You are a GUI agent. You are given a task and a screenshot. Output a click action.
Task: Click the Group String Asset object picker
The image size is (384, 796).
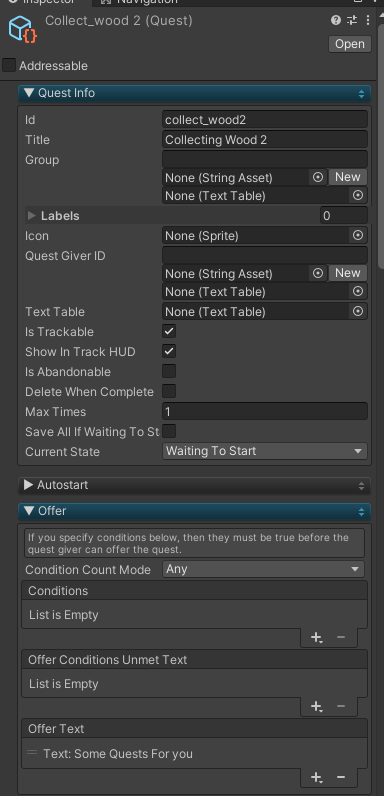click(318, 177)
